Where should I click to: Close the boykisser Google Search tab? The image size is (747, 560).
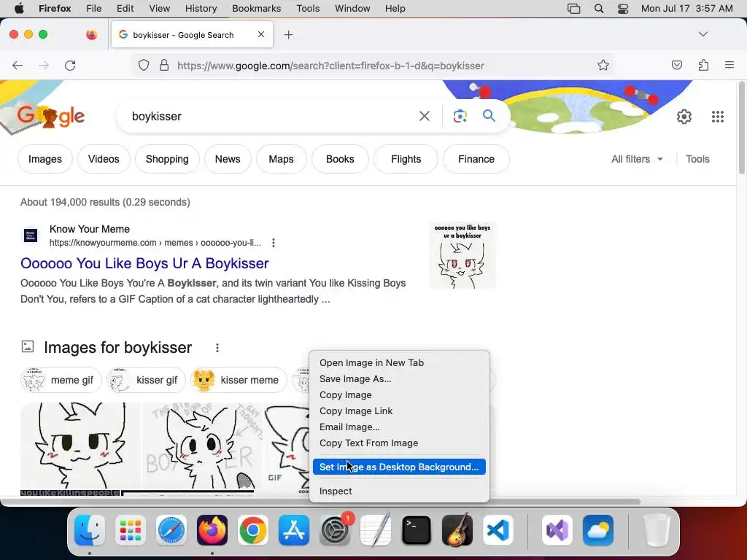pos(261,34)
